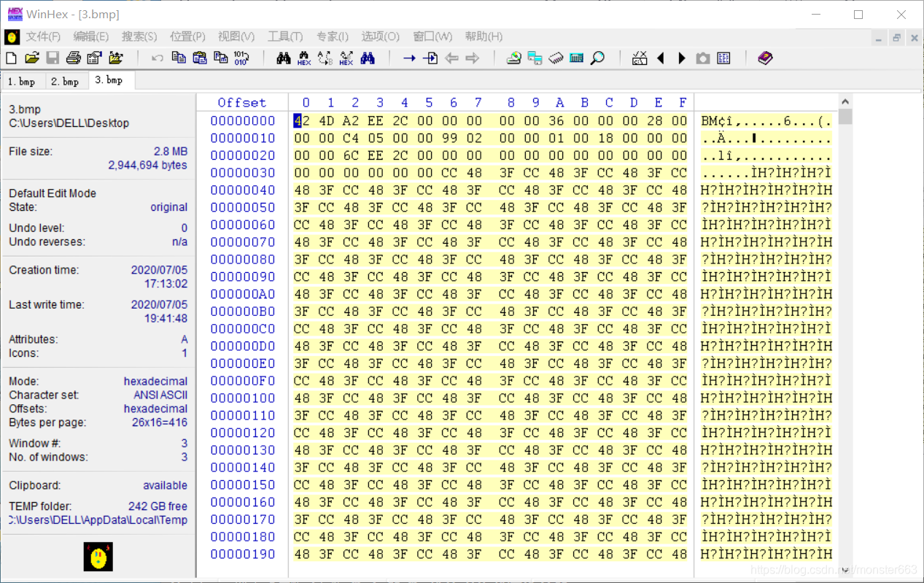Click the Open Disk icon
Viewport: 924px width, 583px height.
pyautogui.click(x=514, y=58)
